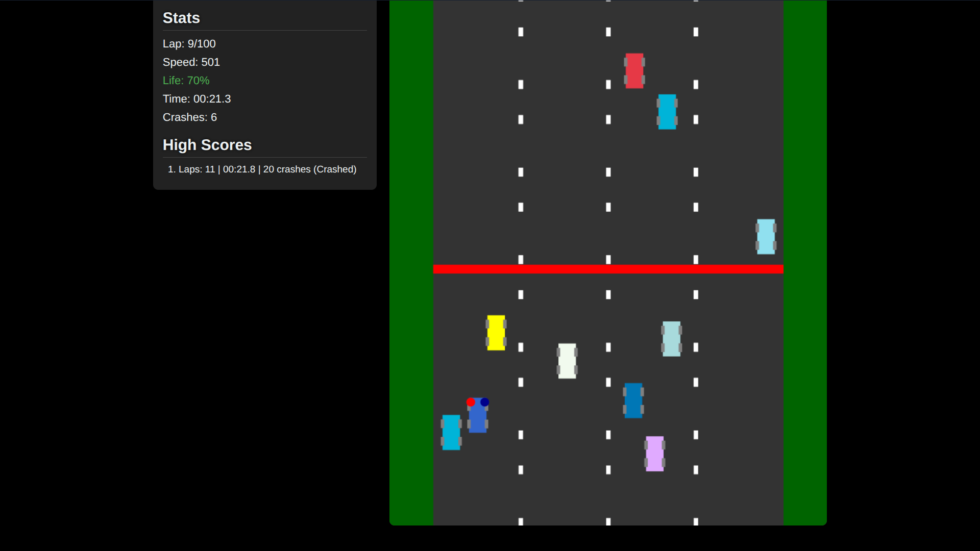This screenshot has width=980, height=551.
Task: Click the High Scores heading
Action: pos(207,145)
